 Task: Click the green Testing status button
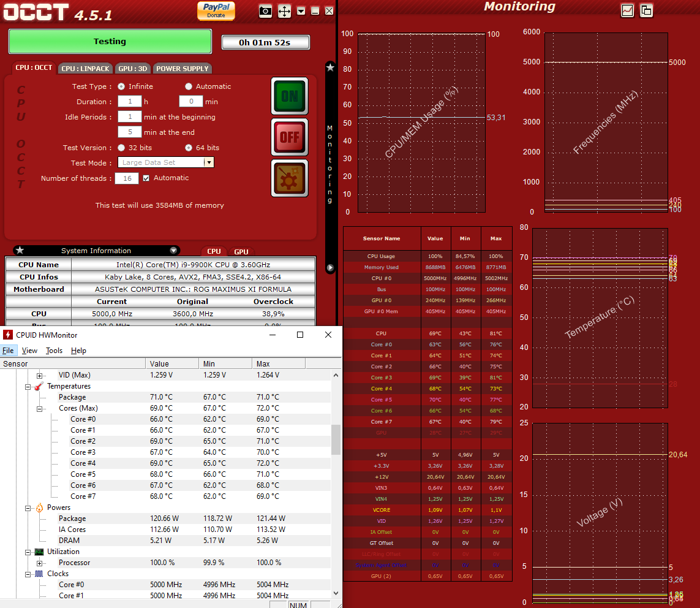(x=110, y=42)
